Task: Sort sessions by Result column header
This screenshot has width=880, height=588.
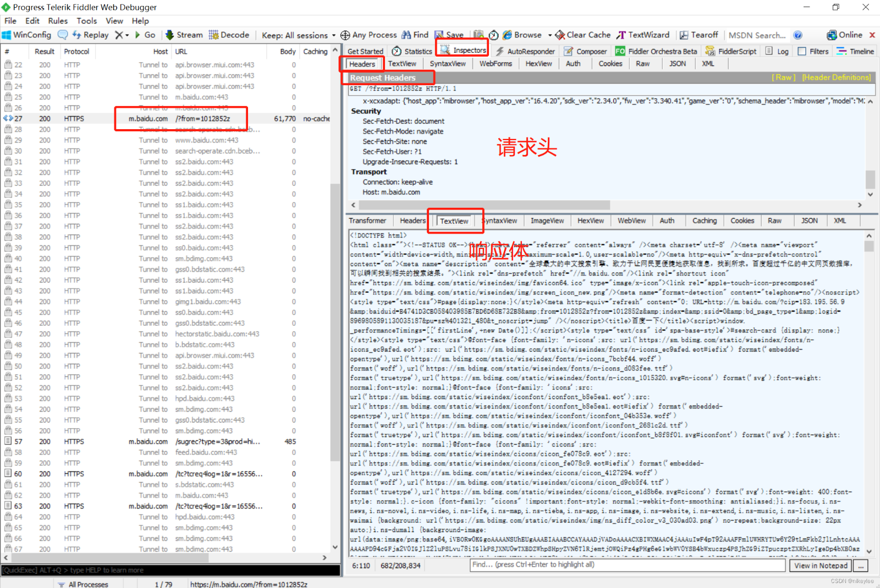Action: (44, 51)
